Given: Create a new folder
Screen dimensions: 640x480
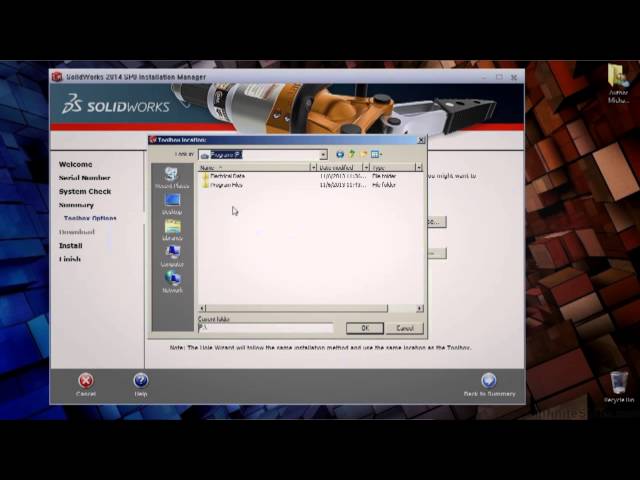Looking at the screenshot, I should point(363,154).
